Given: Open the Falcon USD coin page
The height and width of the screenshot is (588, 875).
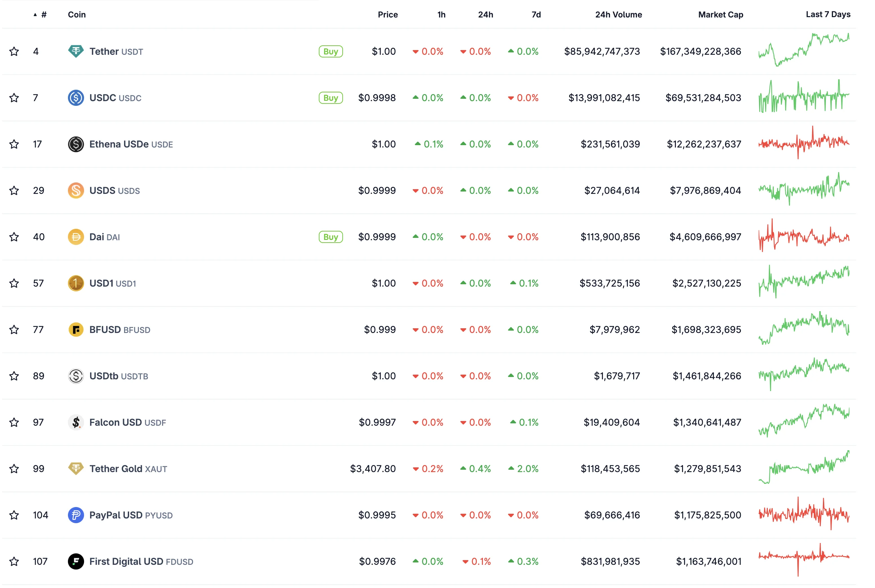Looking at the screenshot, I should coord(116,422).
